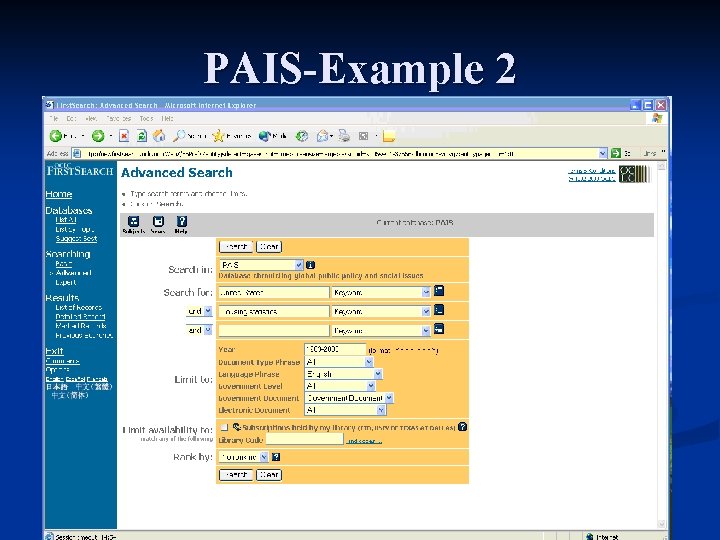Open the File menu in Internet Explorer
The width and height of the screenshot is (720, 540).
(x=54, y=118)
